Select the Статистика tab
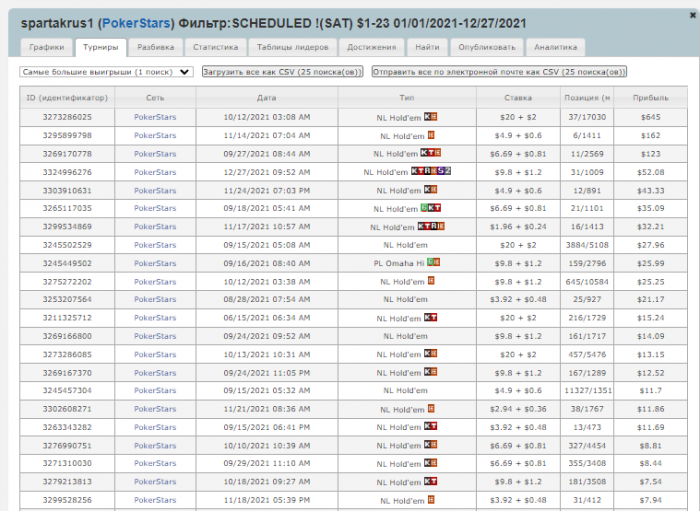Screen dimensions: 700x511 click(215, 47)
